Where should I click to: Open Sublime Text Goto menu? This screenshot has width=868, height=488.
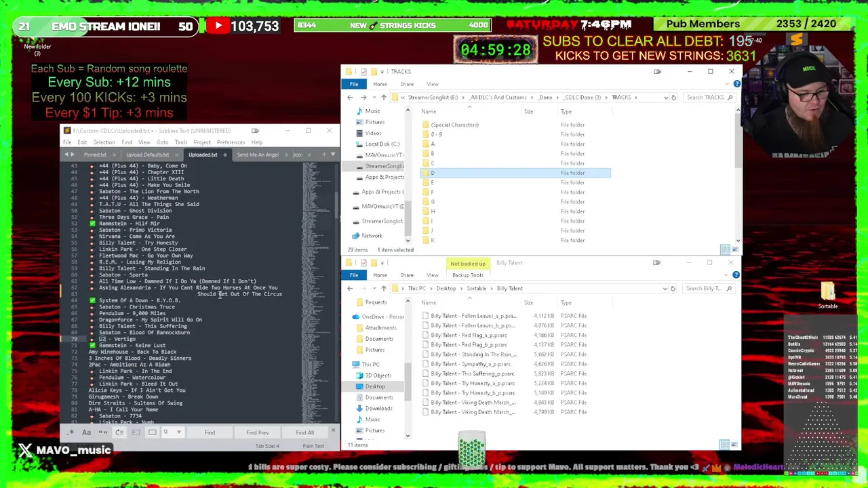tap(162, 142)
